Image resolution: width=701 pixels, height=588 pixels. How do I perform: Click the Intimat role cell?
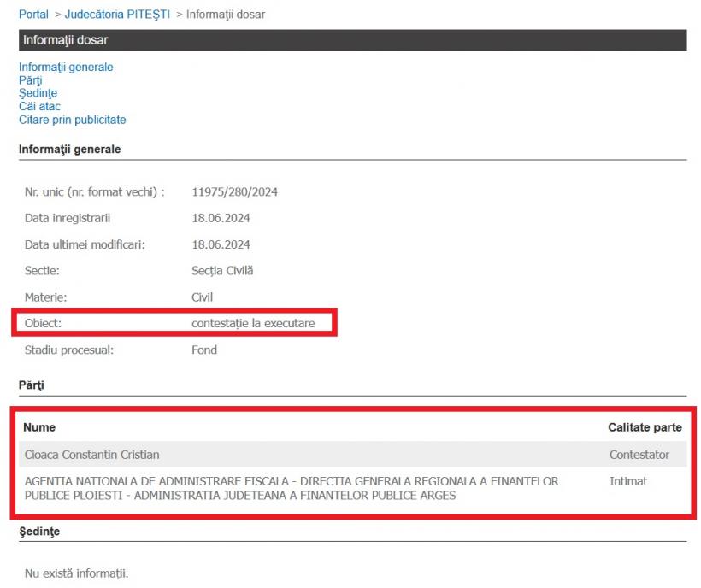pyautogui.click(x=627, y=481)
